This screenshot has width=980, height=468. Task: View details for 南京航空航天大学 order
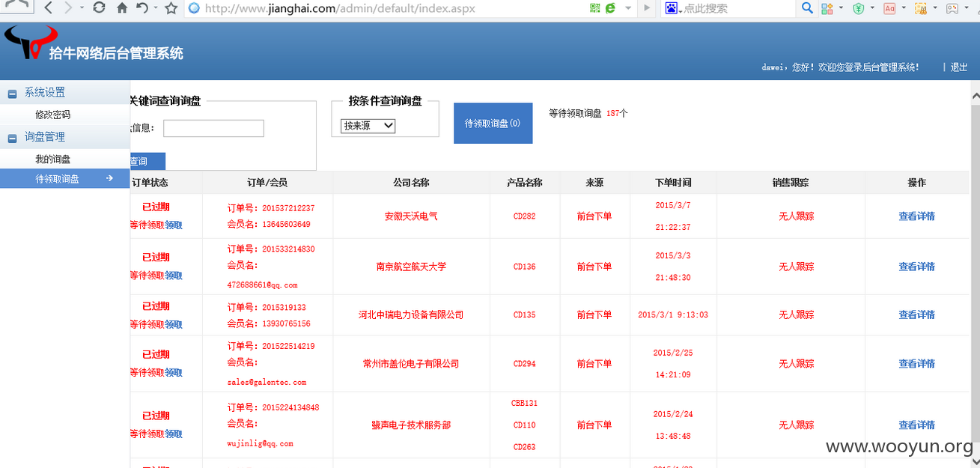[x=916, y=266]
